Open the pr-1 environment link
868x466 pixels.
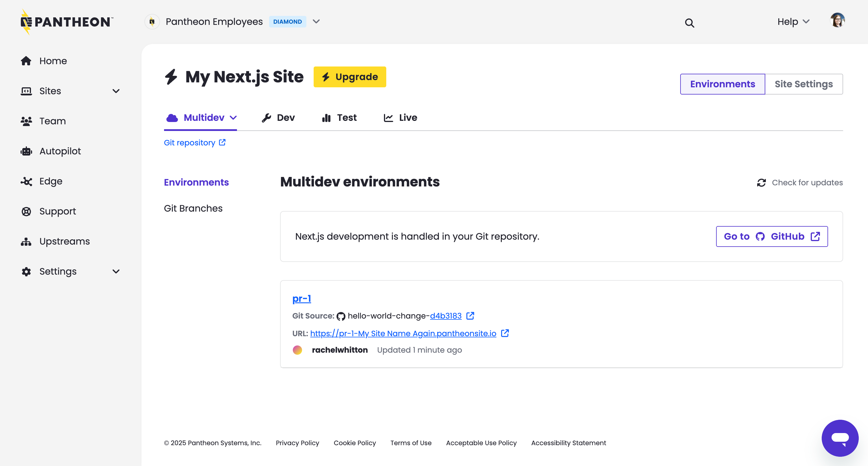[x=301, y=298]
